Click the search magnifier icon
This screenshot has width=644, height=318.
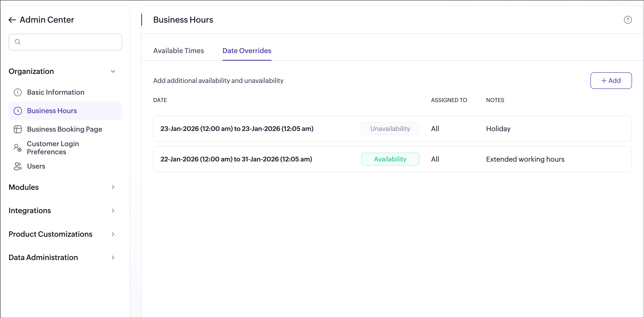(x=18, y=42)
